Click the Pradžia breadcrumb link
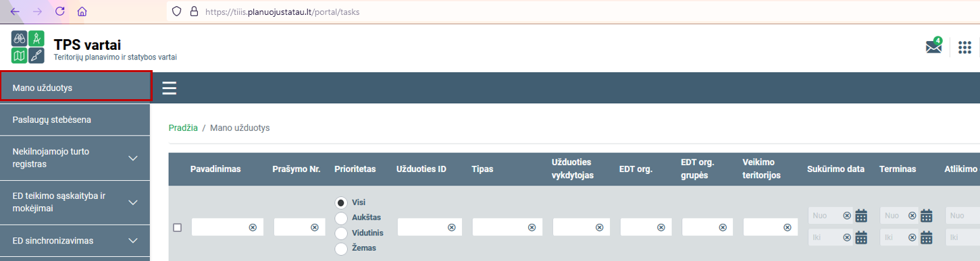 click(x=183, y=127)
